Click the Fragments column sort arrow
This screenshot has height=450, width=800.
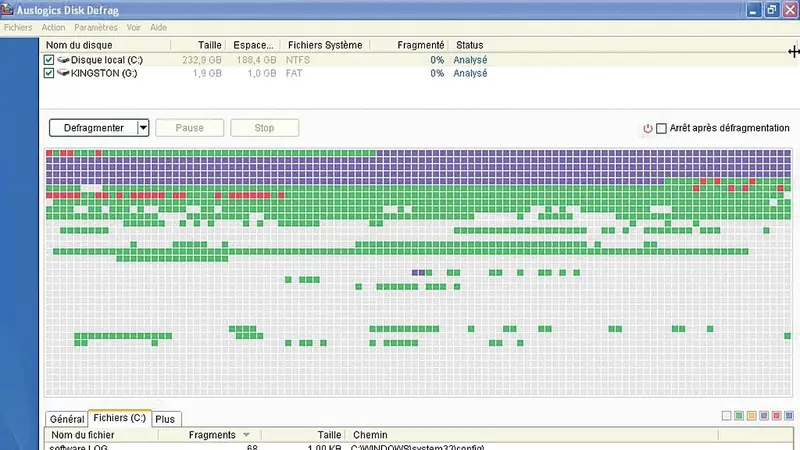point(246,435)
